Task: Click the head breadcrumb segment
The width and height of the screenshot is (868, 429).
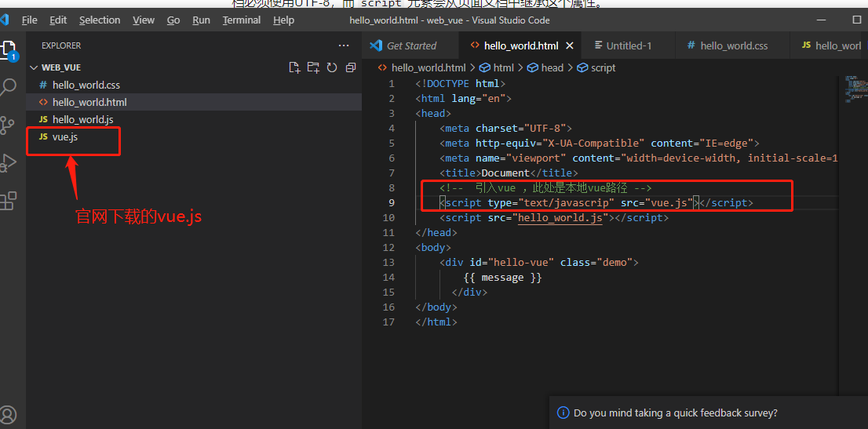Action: coord(552,68)
